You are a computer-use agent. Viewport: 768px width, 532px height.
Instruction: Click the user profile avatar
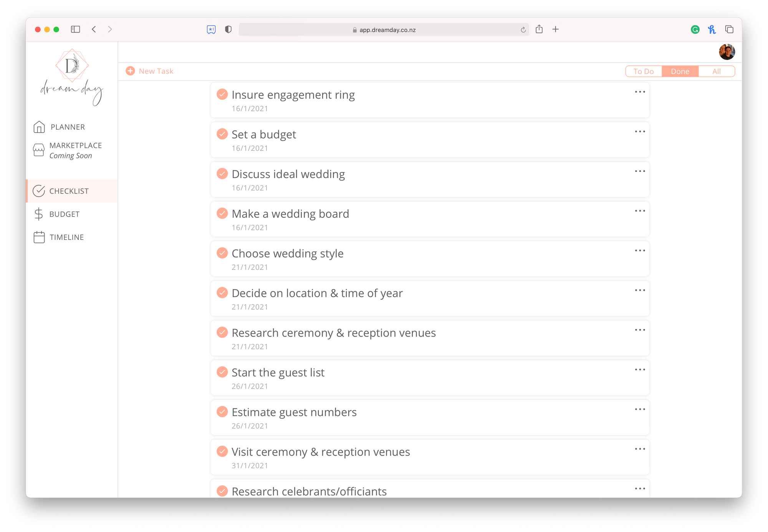coord(727,52)
